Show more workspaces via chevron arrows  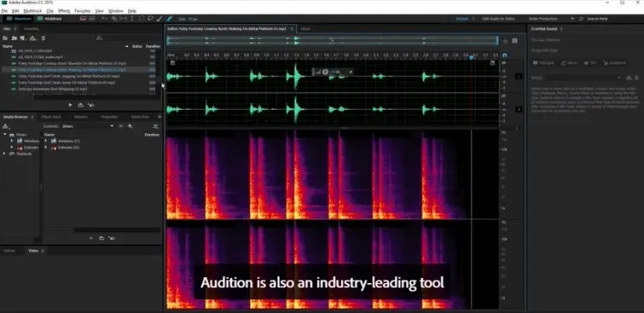(x=573, y=19)
